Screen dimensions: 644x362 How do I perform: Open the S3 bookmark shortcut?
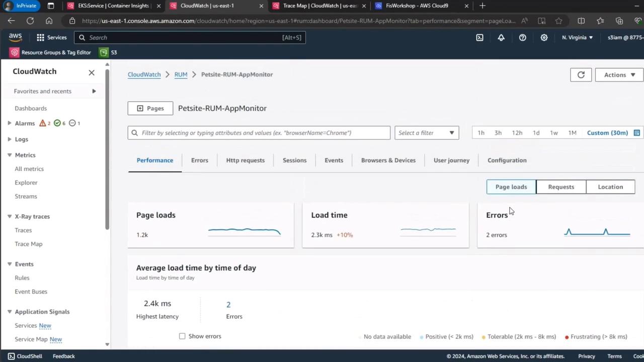(x=108, y=52)
